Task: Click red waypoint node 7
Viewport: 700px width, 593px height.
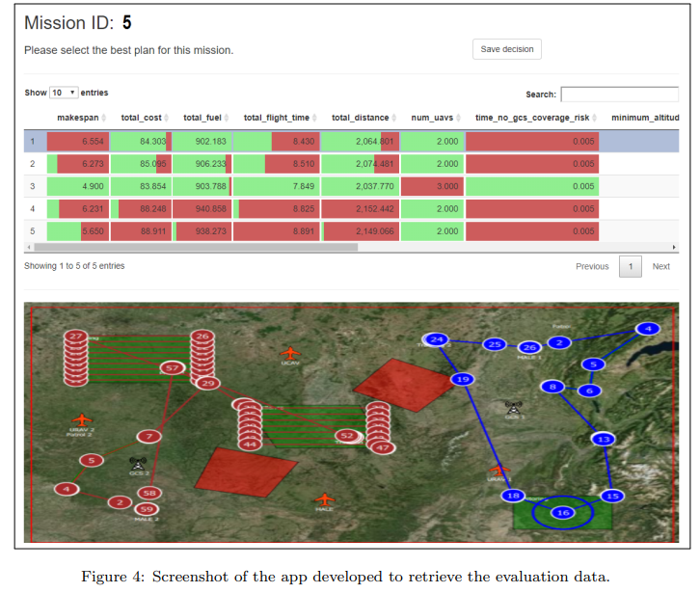Action: tap(149, 436)
